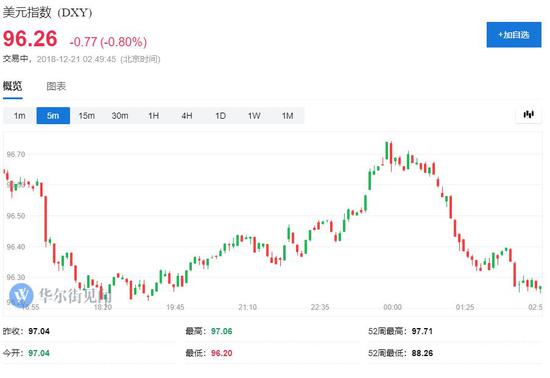Set chart to 1M interval
This screenshot has height=378, width=550.
click(288, 116)
